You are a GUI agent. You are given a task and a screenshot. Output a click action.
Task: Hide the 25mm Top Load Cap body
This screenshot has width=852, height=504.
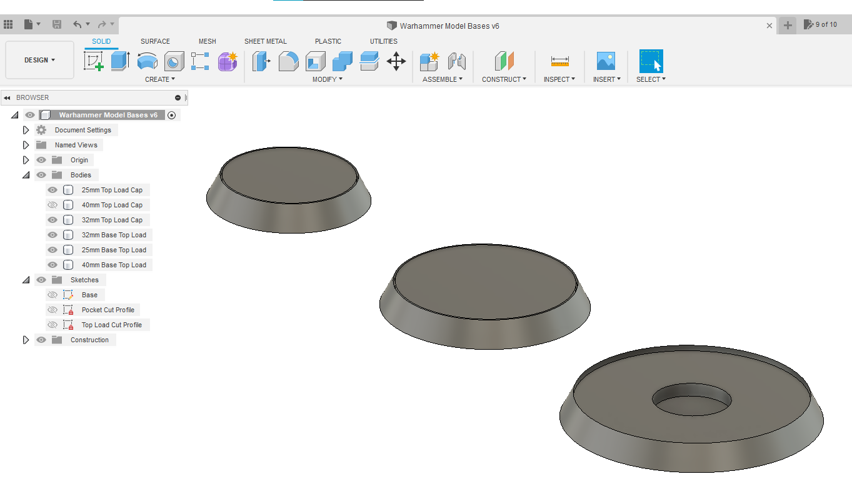point(53,190)
